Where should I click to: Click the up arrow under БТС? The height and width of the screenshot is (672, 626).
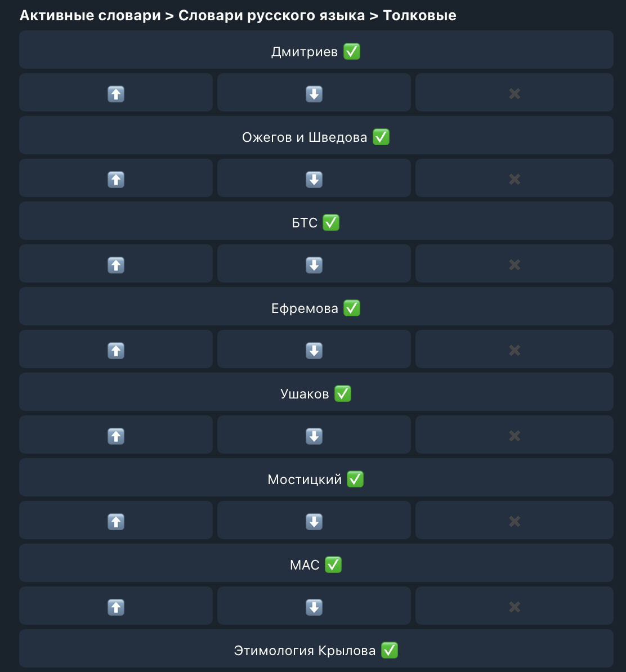(115, 265)
